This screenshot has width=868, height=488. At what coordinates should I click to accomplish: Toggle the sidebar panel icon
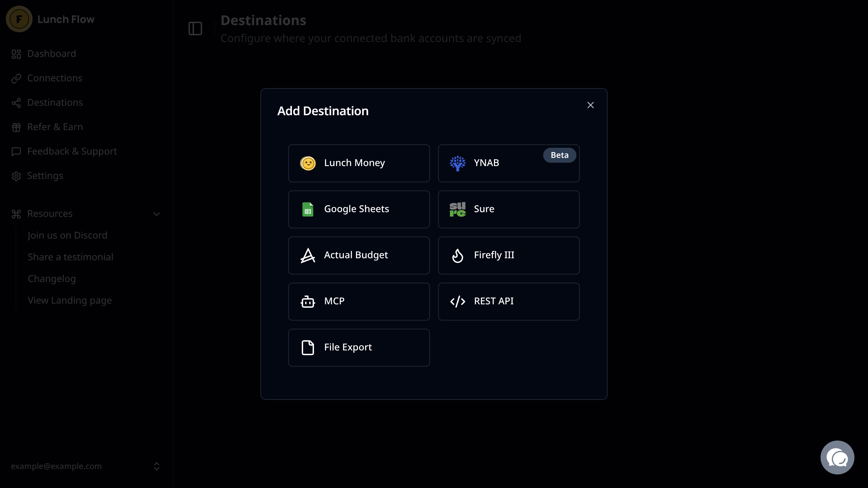[195, 28]
